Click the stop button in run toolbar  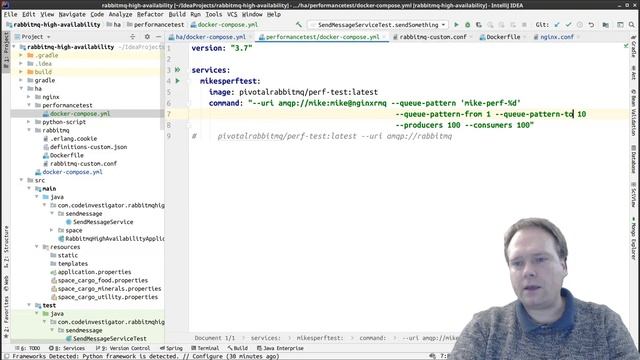pos(524,24)
